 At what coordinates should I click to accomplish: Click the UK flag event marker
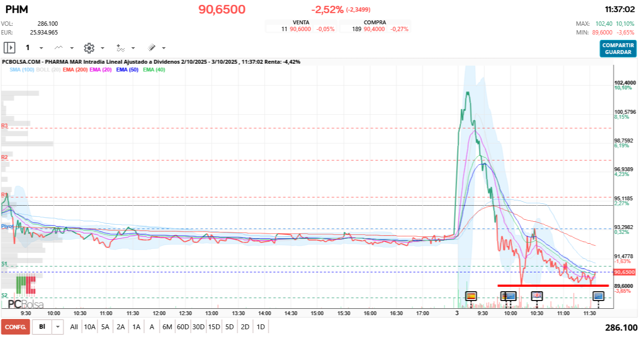click(x=537, y=296)
